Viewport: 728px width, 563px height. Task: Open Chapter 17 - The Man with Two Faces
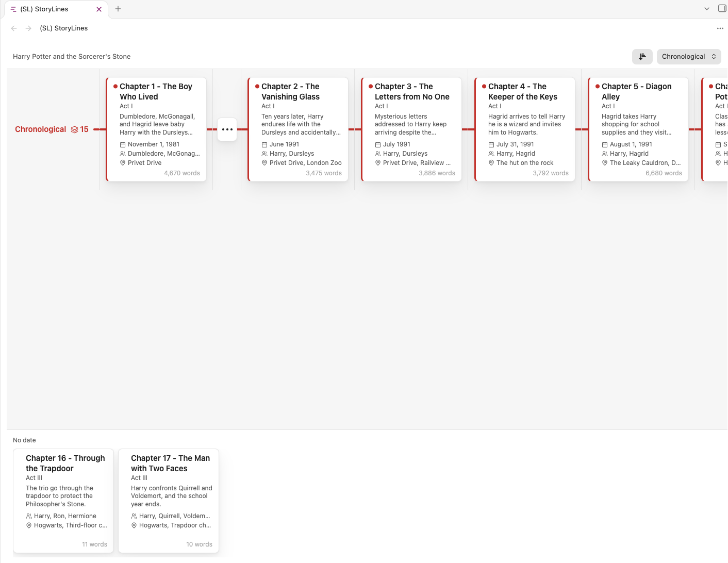click(x=169, y=501)
